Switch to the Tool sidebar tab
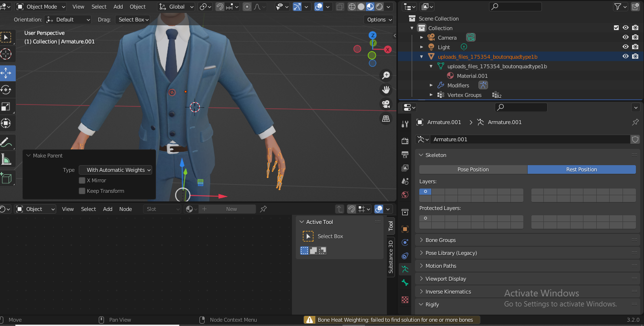Image resolution: width=644 pixels, height=326 pixels. (x=390, y=226)
